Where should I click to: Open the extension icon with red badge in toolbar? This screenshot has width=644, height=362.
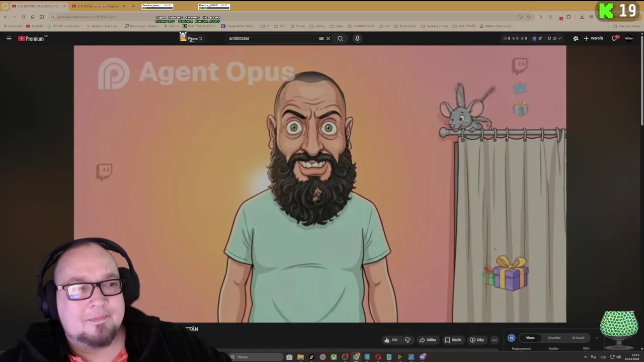pyautogui.click(x=559, y=17)
